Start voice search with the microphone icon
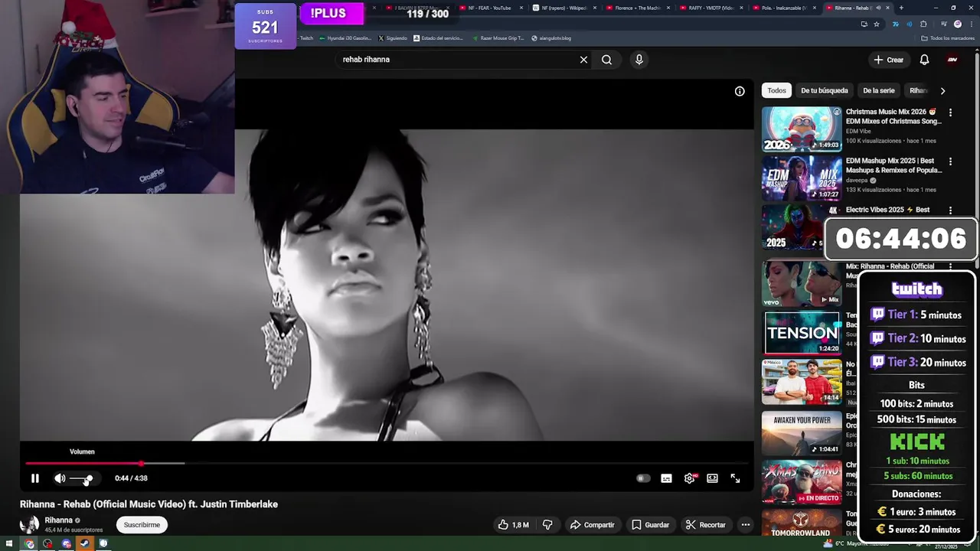 point(639,60)
